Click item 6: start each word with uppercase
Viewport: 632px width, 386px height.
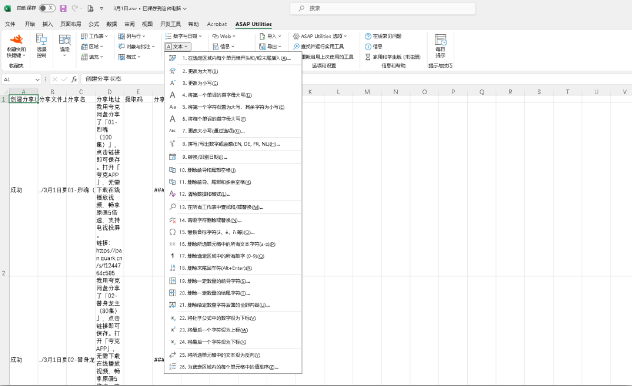233,119
